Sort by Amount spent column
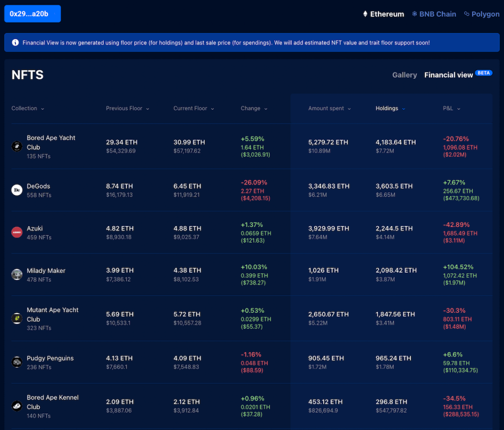The width and height of the screenshot is (504, 430). point(329,108)
